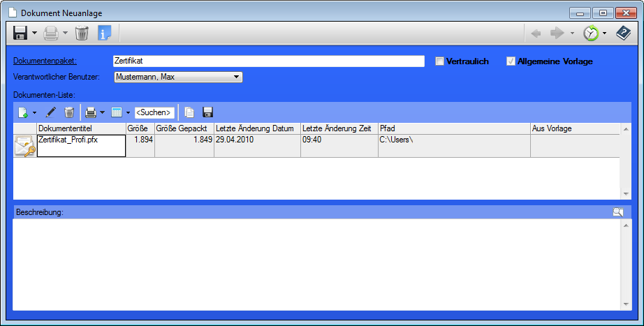Expand the table view dropdown arrow in list toolbar
644x326 pixels.
click(x=128, y=112)
